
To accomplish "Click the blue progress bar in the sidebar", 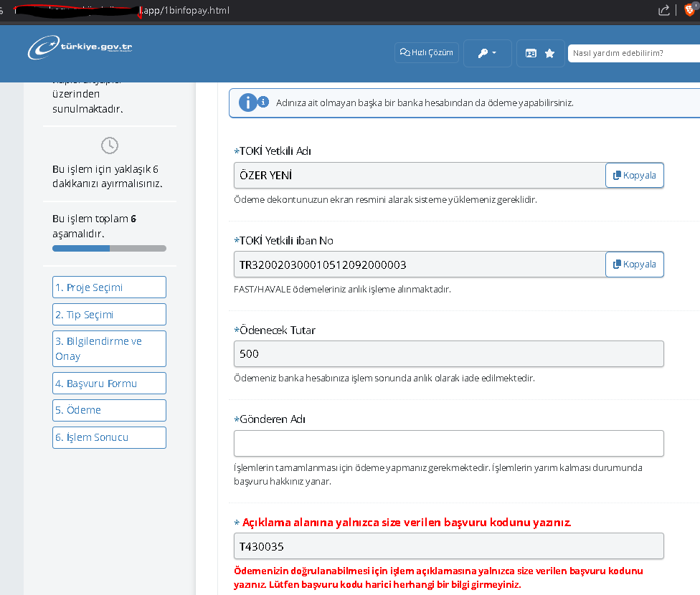I will coord(80,248).
